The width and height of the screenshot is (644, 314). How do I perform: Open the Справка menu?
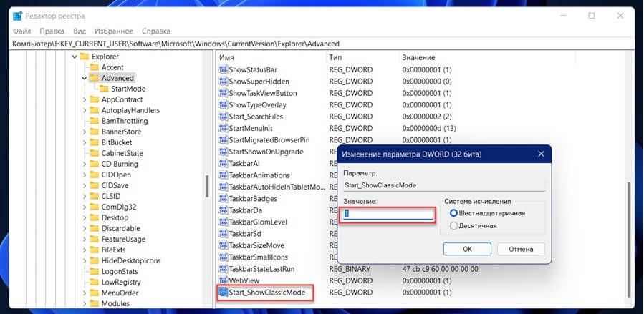[x=156, y=31]
